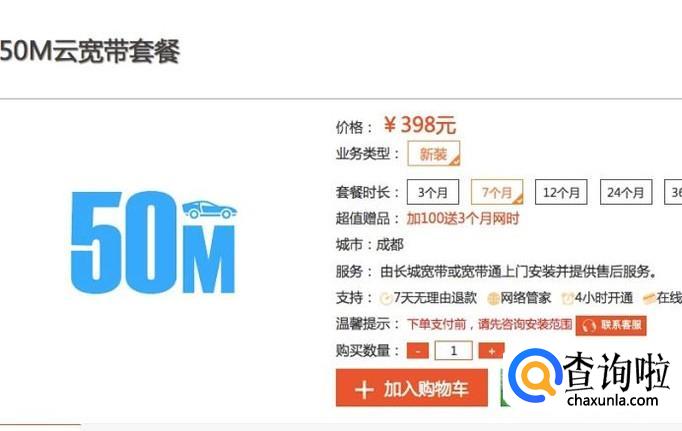Select the 3个月 package duration
The image size is (682, 431).
pos(433,192)
